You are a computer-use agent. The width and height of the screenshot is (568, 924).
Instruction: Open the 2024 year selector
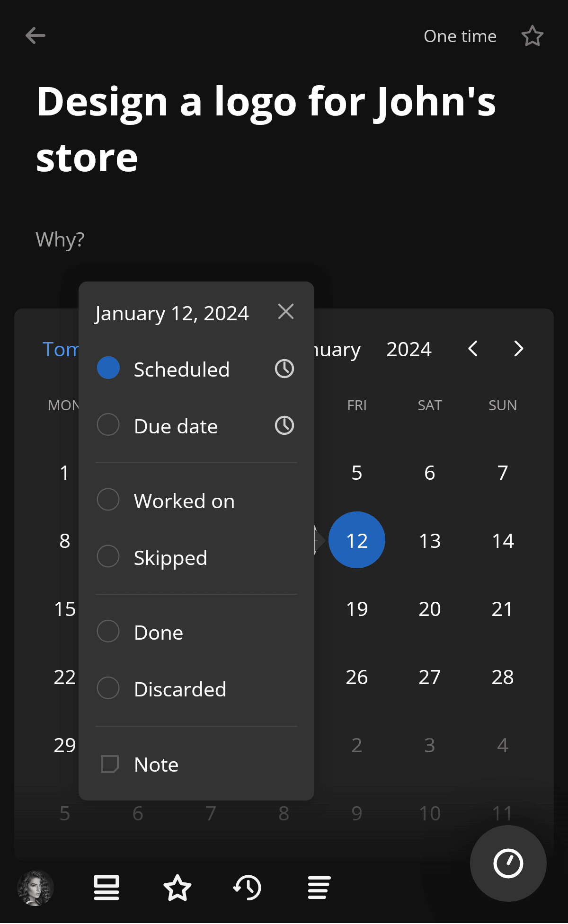coord(409,349)
